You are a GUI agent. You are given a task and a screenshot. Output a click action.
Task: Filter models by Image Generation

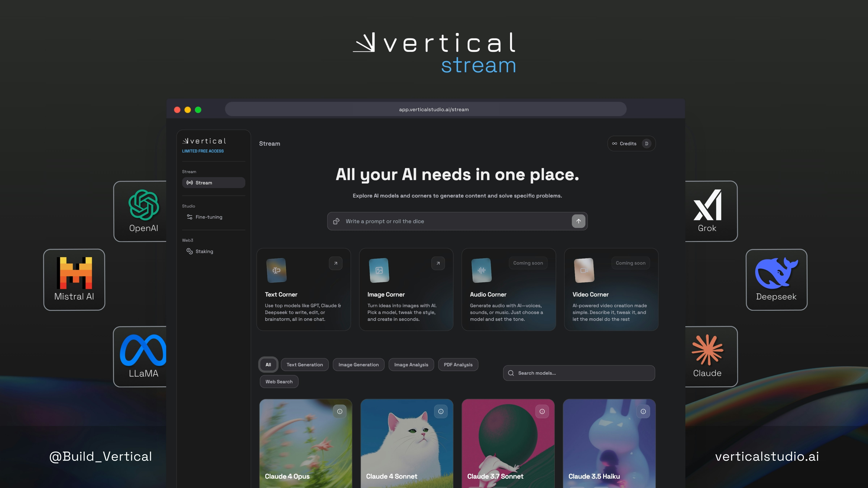[x=359, y=364]
